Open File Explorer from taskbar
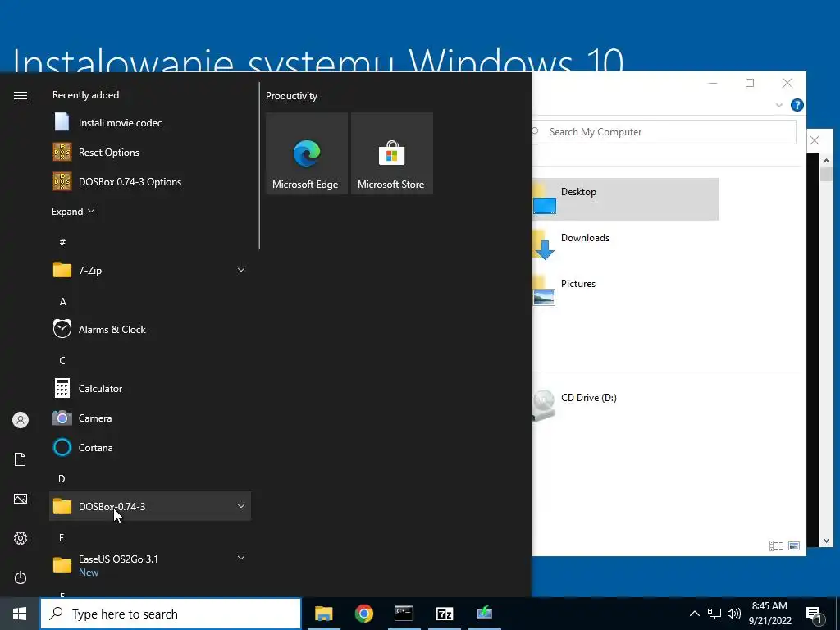 (323, 614)
